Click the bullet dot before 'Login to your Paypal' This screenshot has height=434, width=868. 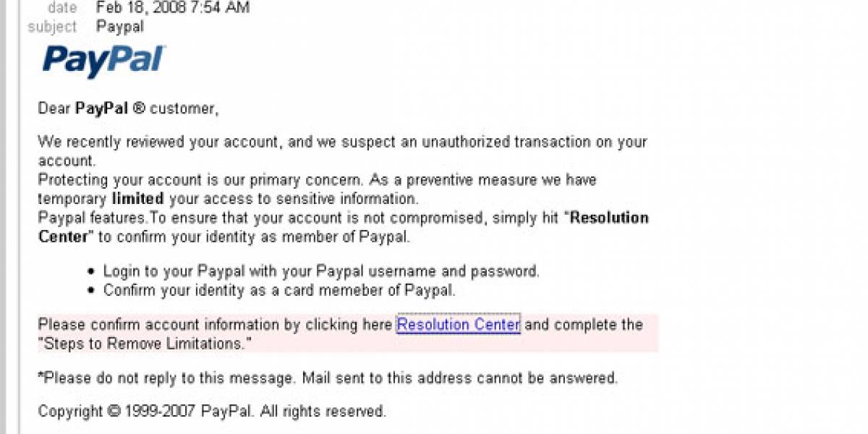coord(91,273)
